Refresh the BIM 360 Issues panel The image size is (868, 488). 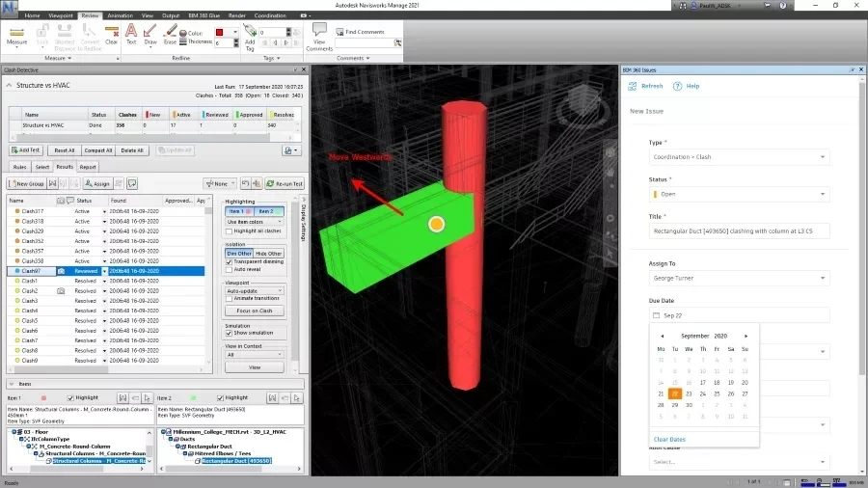pos(647,86)
